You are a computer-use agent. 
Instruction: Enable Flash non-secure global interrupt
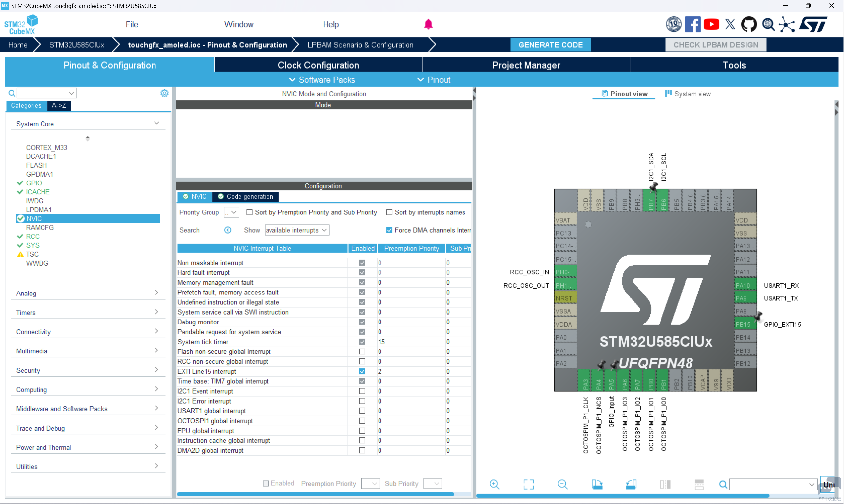362,352
